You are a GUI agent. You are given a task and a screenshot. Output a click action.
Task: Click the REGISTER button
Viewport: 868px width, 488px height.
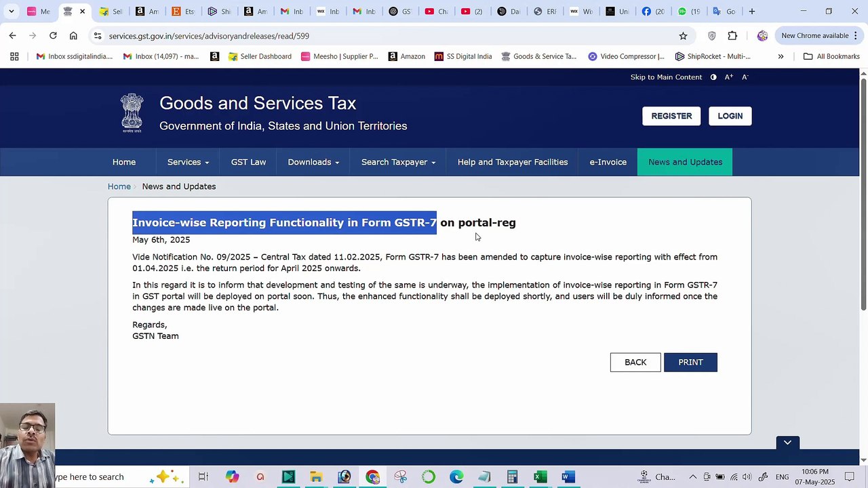click(671, 116)
